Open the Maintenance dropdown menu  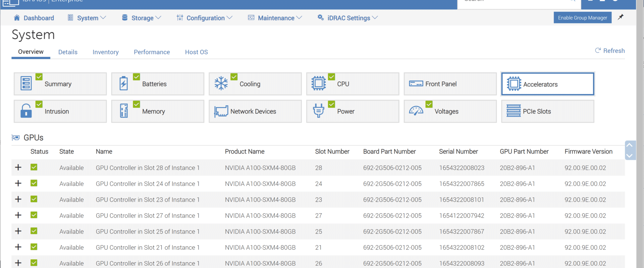pos(299,18)
